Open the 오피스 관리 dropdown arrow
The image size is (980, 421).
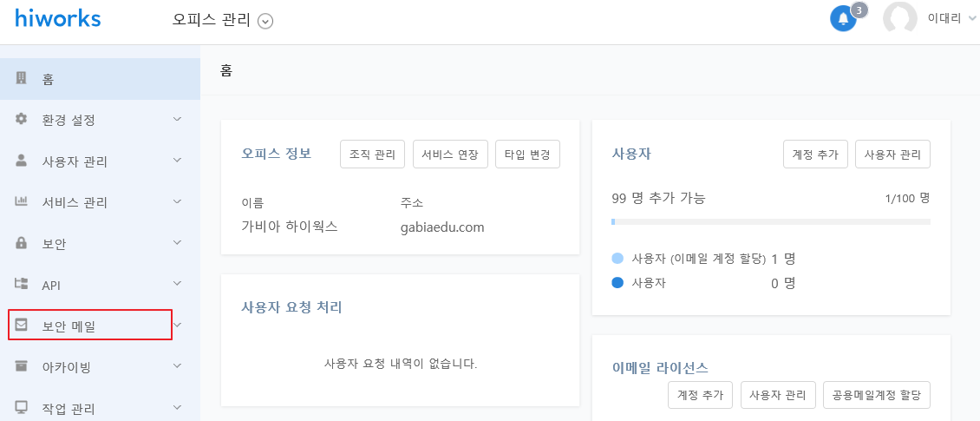[x=265, y=22]
